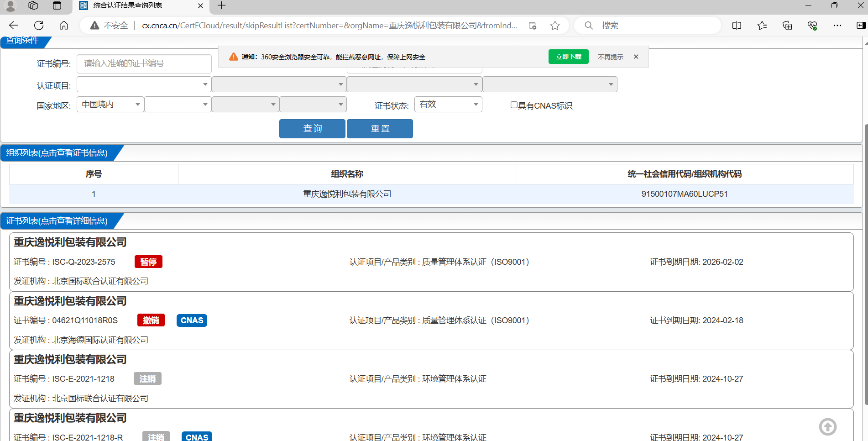
Task: Open the third 国家地区 dropdown
Action: 246,105
